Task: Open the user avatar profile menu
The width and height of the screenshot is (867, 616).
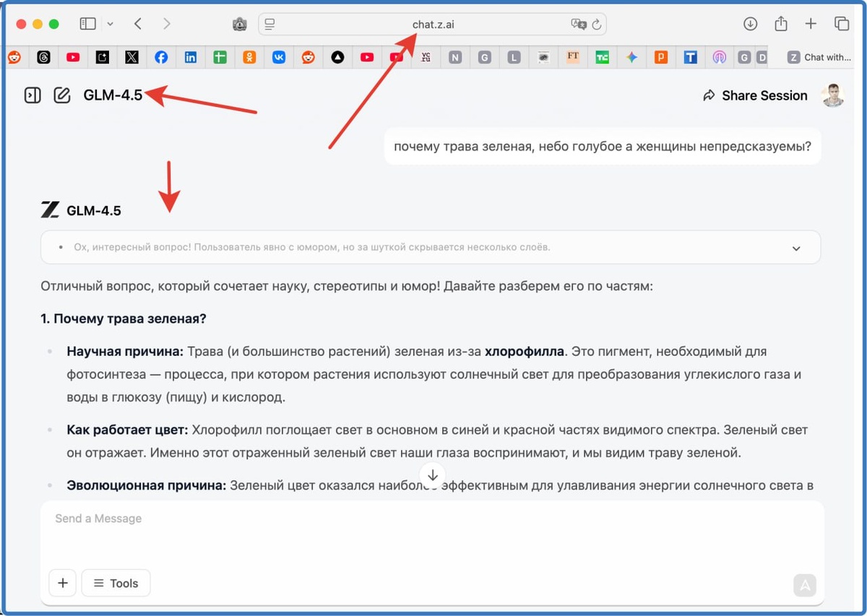Action: pos(833,95)
